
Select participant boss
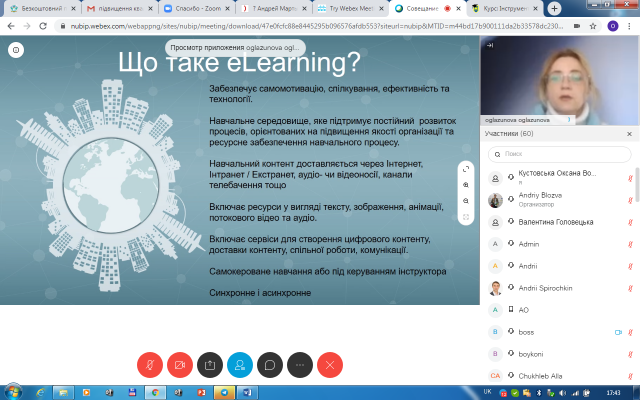(559, 332)
